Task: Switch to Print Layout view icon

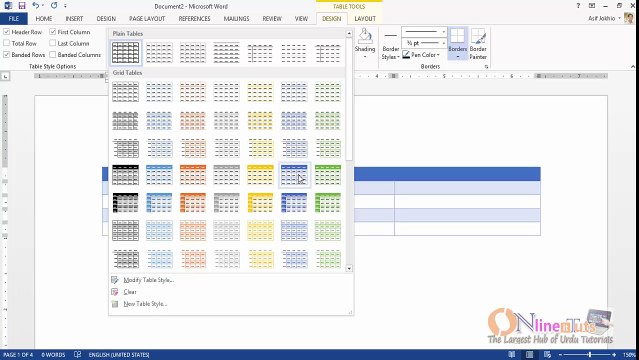Action: (x=529, y=355)
